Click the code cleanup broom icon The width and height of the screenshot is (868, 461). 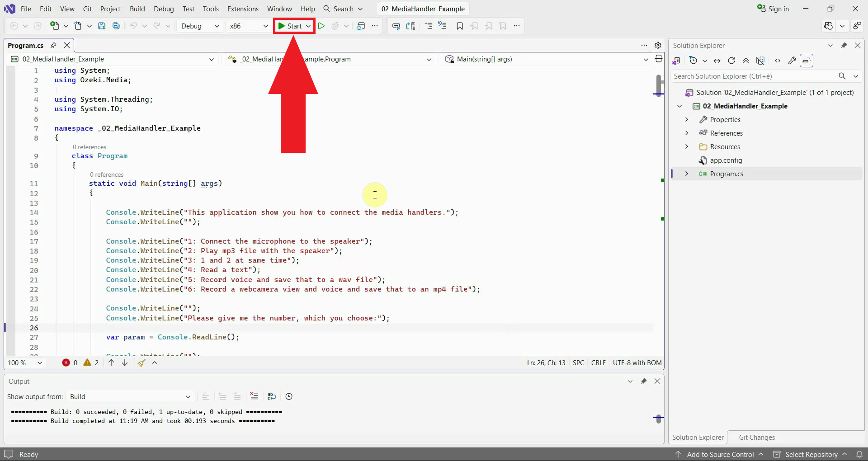tap(142, 362)
